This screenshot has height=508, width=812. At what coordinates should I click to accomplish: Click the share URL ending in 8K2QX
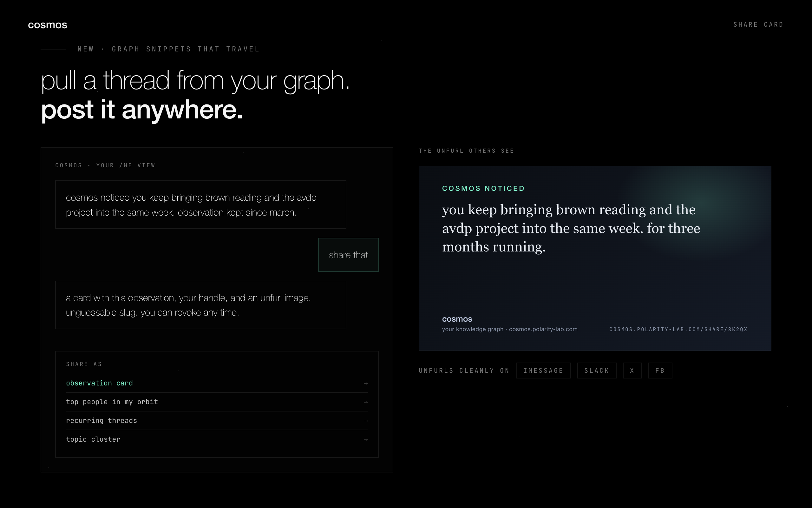(678, 329)
